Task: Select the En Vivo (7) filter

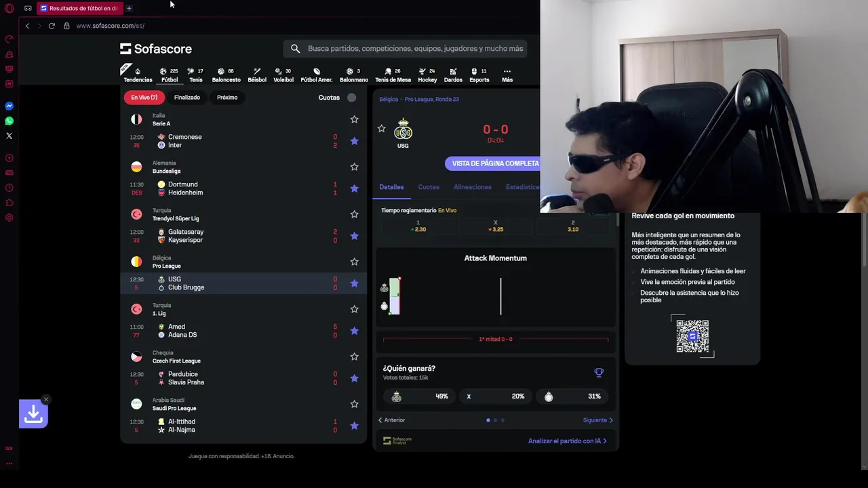Action: (x=144, y=98)
